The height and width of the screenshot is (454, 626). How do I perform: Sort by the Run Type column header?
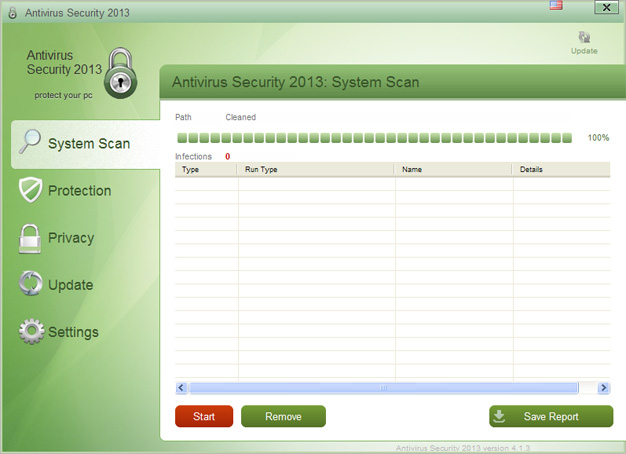(x=315, y=169)
